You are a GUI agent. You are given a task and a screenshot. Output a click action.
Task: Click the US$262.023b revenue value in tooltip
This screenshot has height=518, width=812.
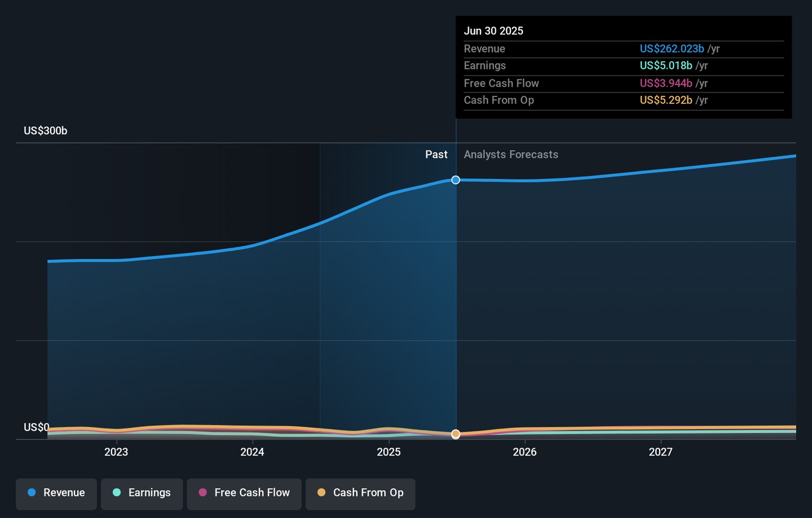tap(672, 49)
